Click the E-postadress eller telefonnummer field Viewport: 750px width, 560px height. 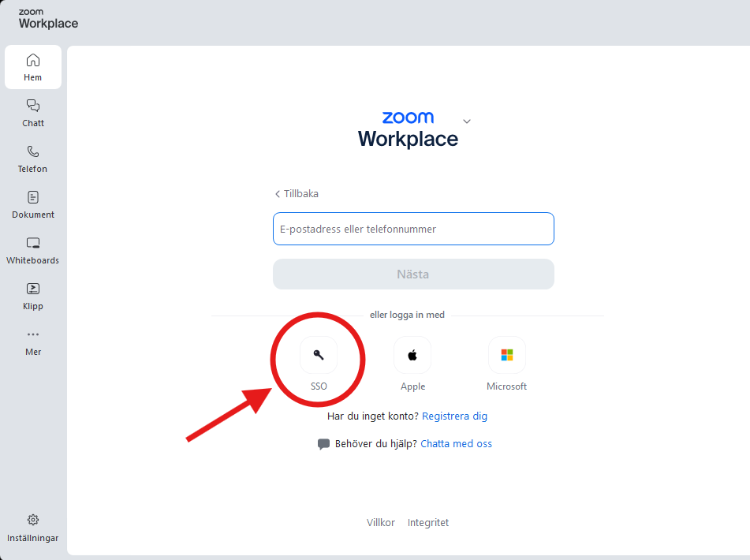(413, 229)
